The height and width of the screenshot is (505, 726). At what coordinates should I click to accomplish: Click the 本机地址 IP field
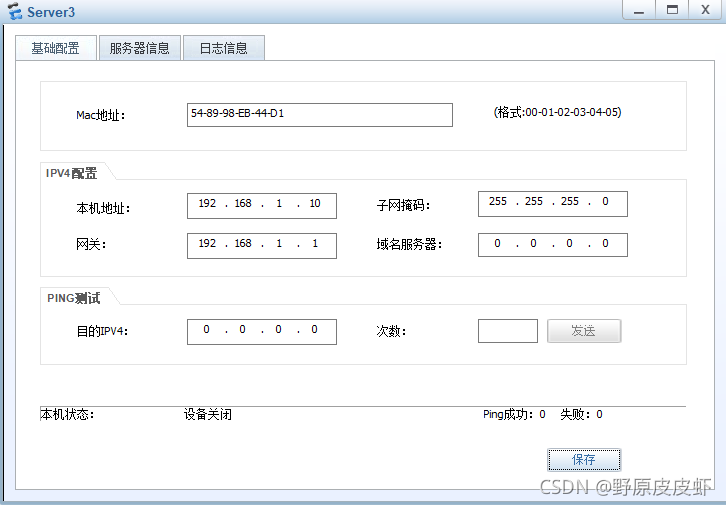tap(262, 206)
